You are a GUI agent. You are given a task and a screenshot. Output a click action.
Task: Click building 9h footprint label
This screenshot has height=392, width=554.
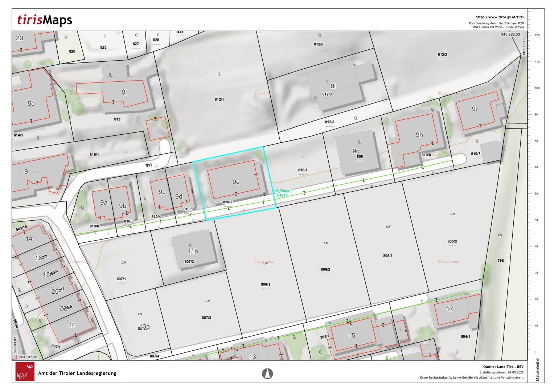(419, 135)
